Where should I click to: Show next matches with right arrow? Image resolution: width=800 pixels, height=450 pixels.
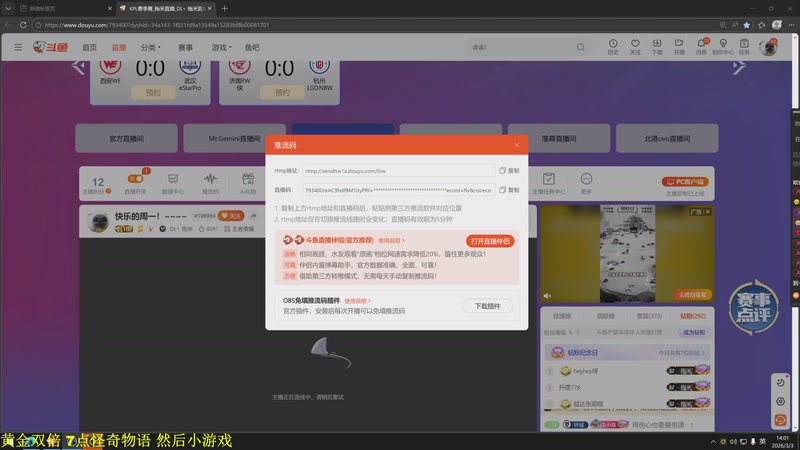pyautogui.click(x=739, y=66)
